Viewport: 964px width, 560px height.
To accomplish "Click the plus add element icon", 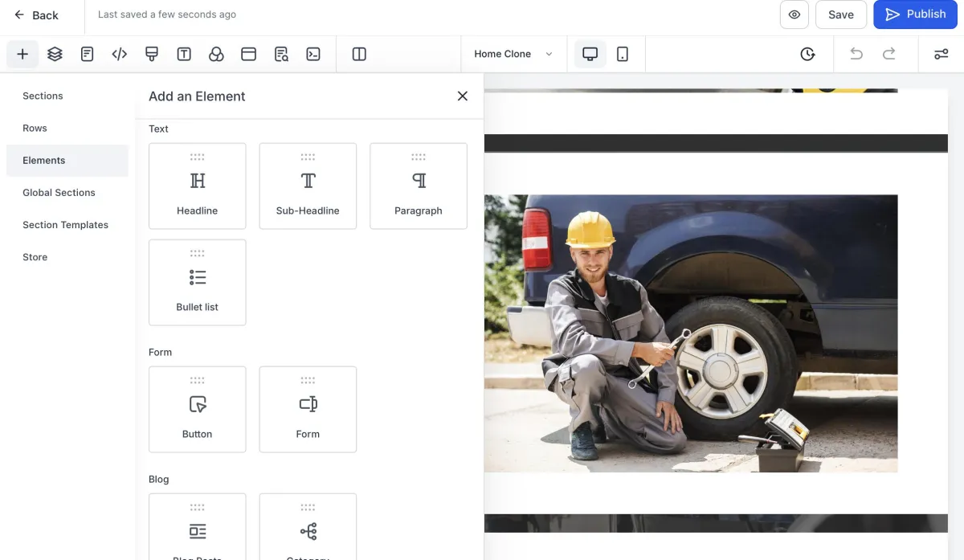I will 22,54.
